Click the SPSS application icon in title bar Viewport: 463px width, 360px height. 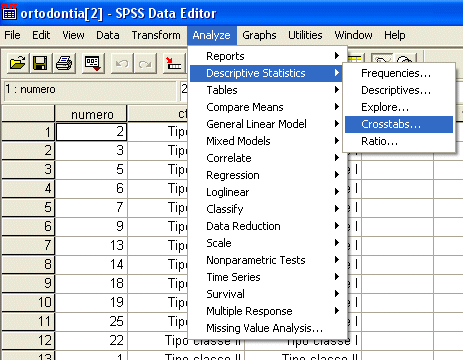pos(9,13)
